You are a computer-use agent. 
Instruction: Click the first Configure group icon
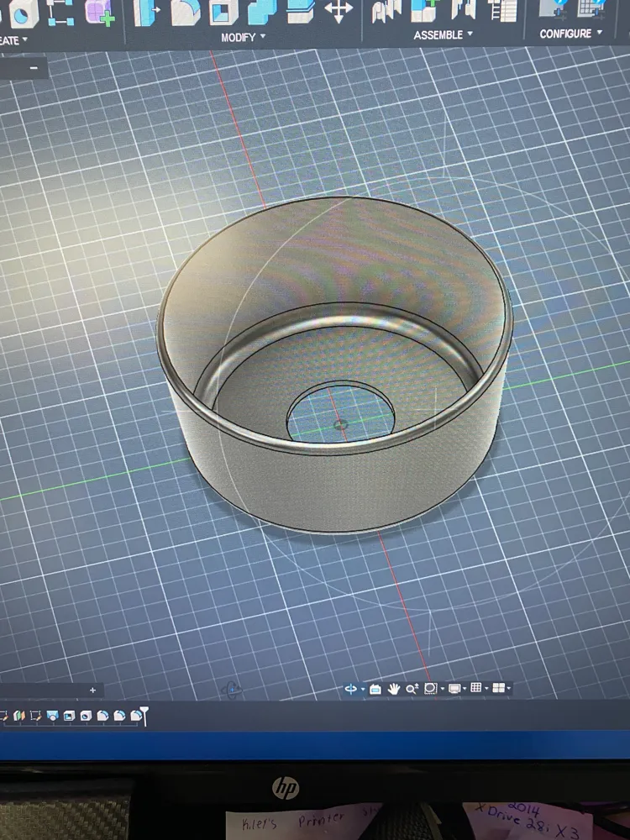pos(554,9)
